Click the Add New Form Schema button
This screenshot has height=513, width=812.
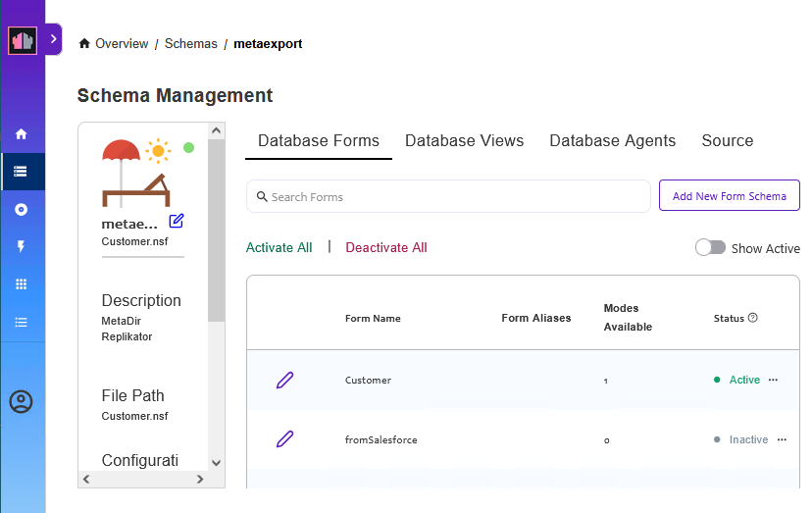tap(729, 196)
